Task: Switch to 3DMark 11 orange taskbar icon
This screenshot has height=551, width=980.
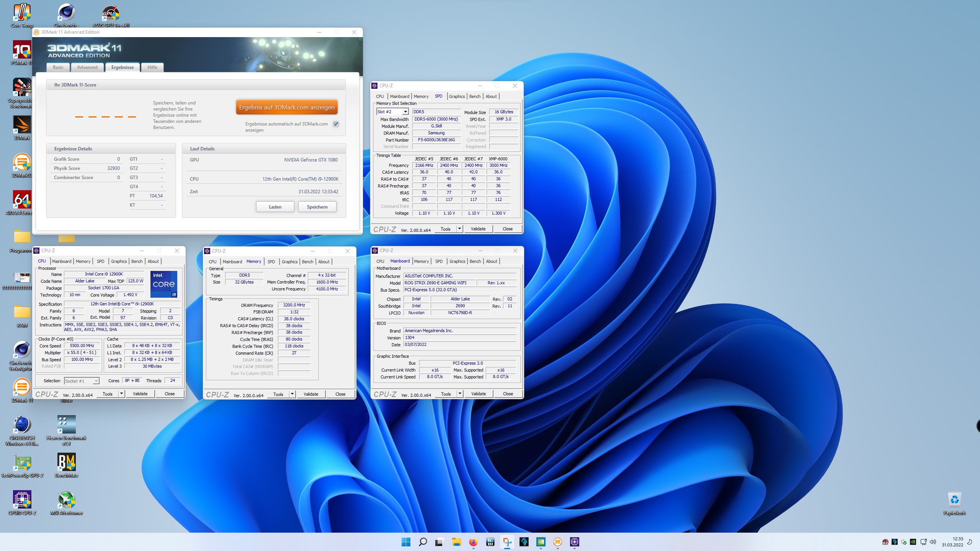Action: 557,542
